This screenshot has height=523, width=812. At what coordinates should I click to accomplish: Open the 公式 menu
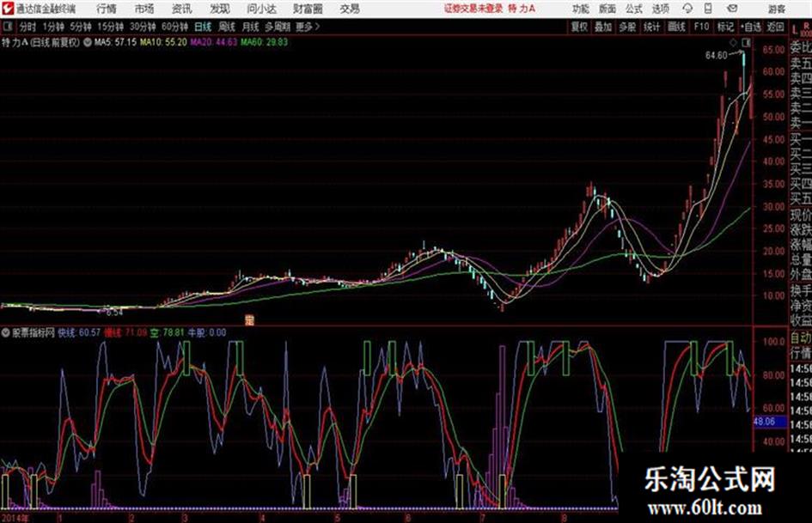pos(634,9)
